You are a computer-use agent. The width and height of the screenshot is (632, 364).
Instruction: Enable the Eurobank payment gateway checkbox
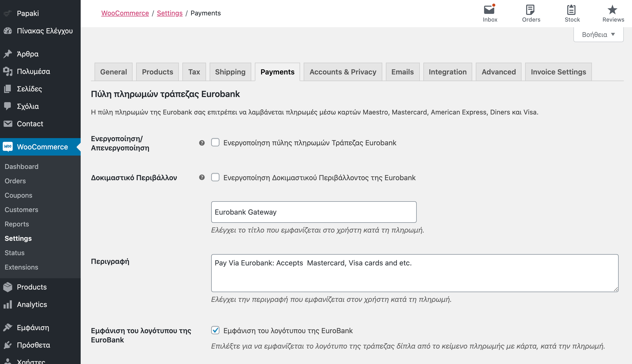[x=215, y=142]
